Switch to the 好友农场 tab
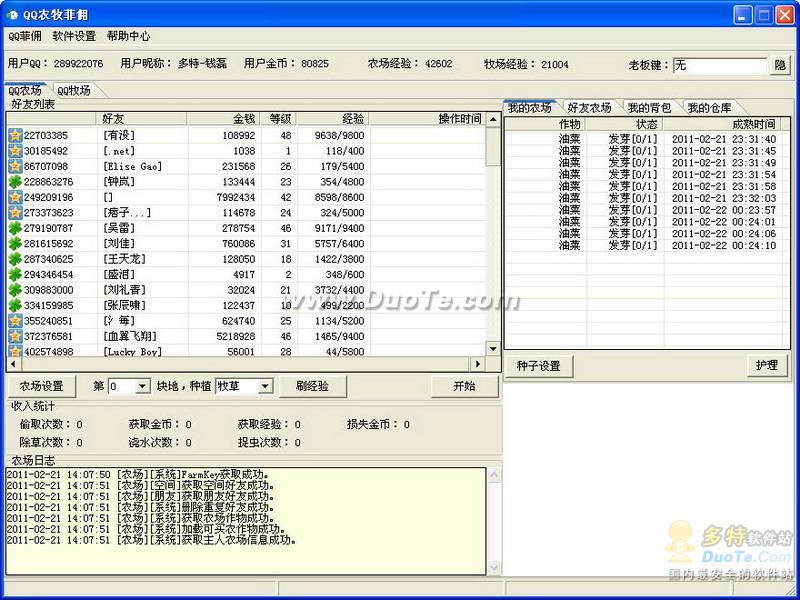800x600 pixels. [589, 108]
